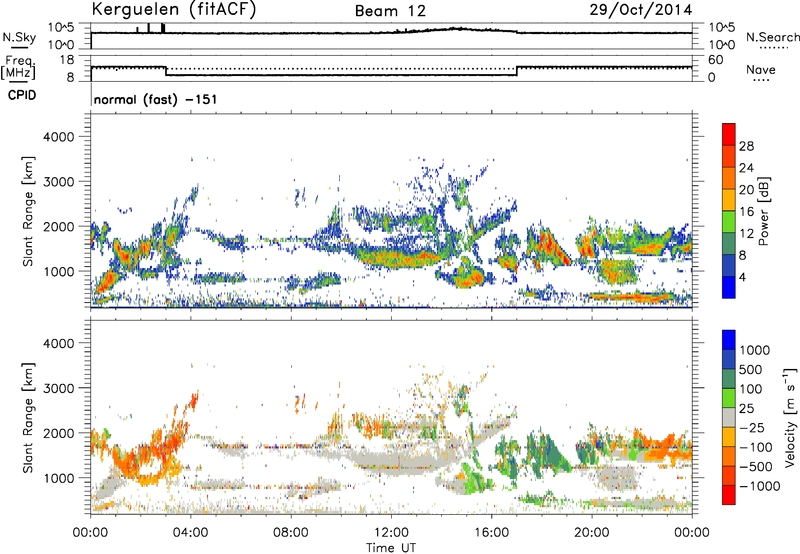The height and width of the screenshot is (554, 800).
Task: Click the "Beam 12" heading
Action: 390,11
